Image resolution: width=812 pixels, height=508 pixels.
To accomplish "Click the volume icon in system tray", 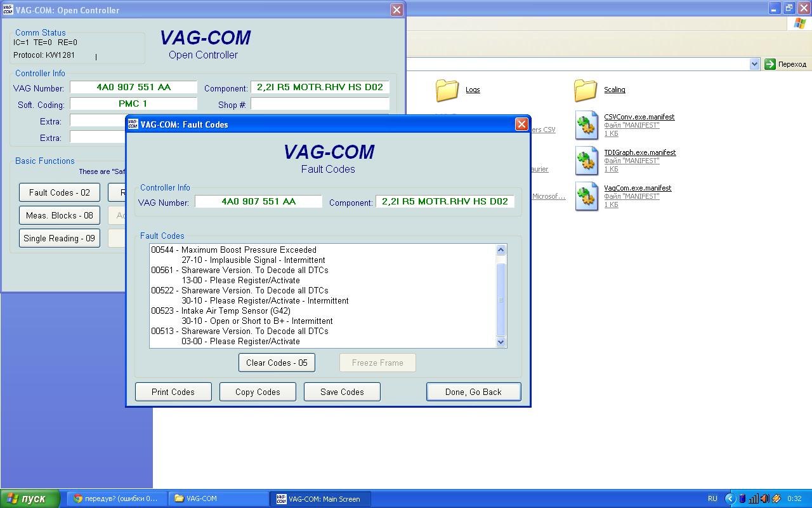I will click(x=764, y=499).
